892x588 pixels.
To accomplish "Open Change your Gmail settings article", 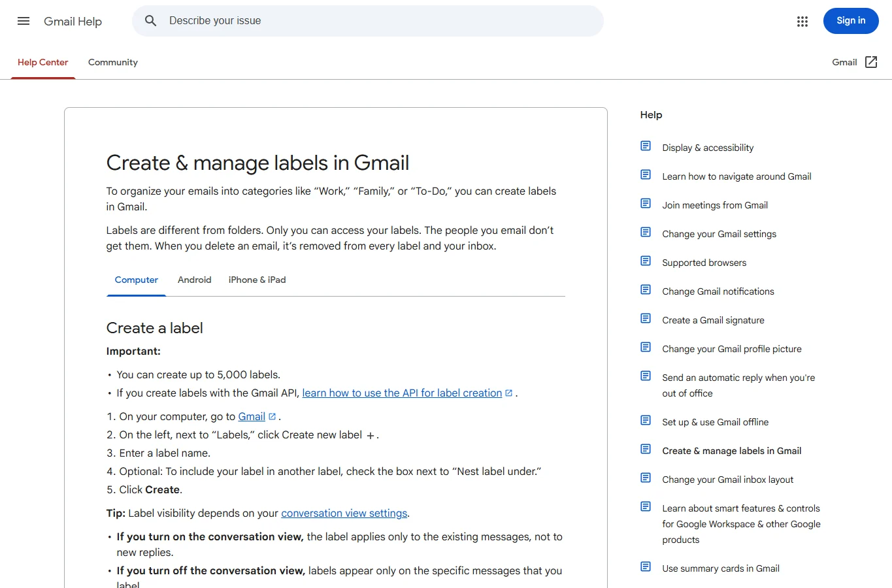I will point(719,234).
